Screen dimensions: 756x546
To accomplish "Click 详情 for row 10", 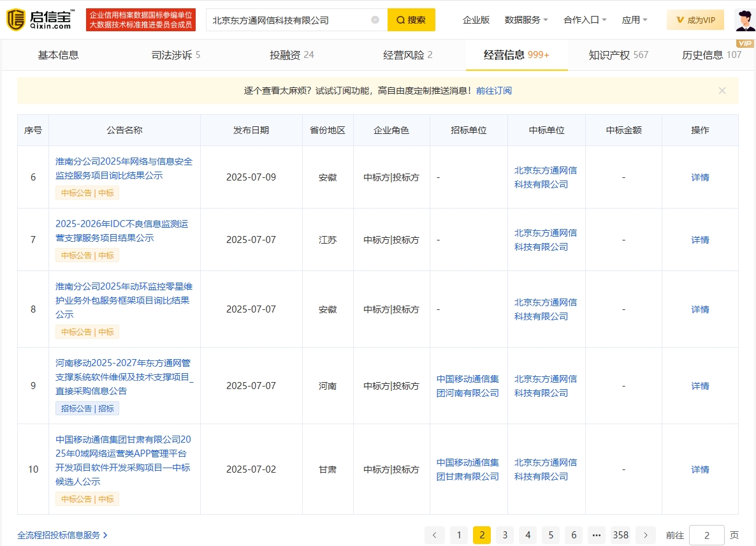I will 700,469.
